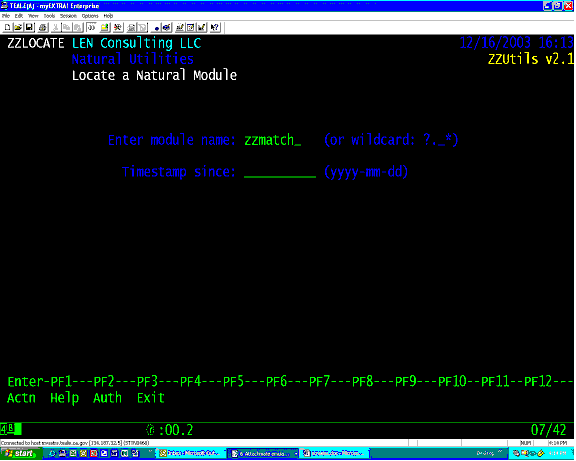Switch to the Attachments emails taskbar button
576x461 pixels.
[x=263, y=454]
